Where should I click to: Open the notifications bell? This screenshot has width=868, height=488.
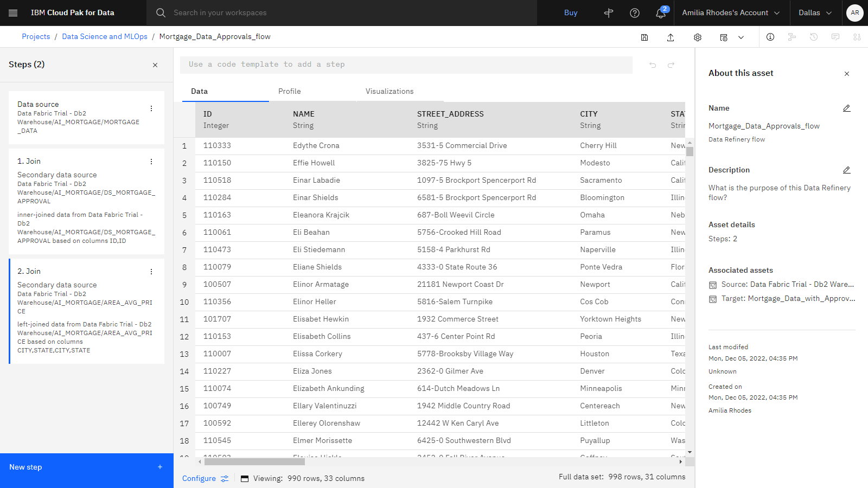pyautogui.click(x=661, y=13)
